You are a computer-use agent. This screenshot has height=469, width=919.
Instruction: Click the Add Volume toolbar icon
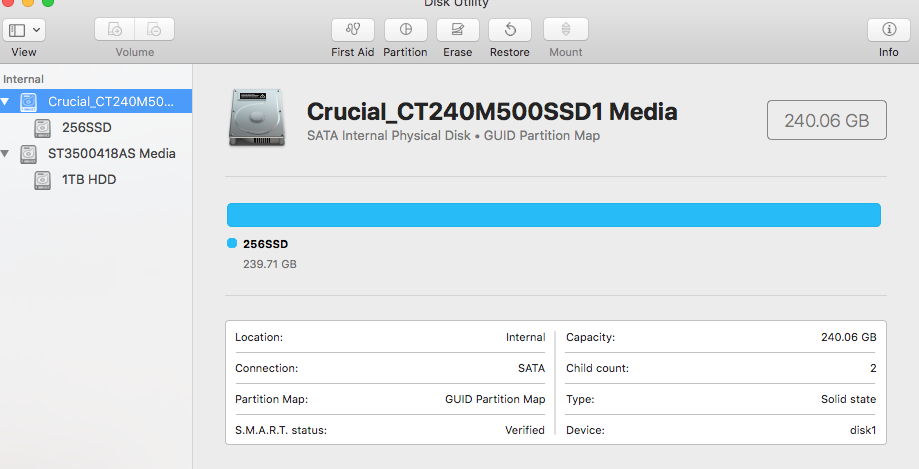tap(115, 29)
